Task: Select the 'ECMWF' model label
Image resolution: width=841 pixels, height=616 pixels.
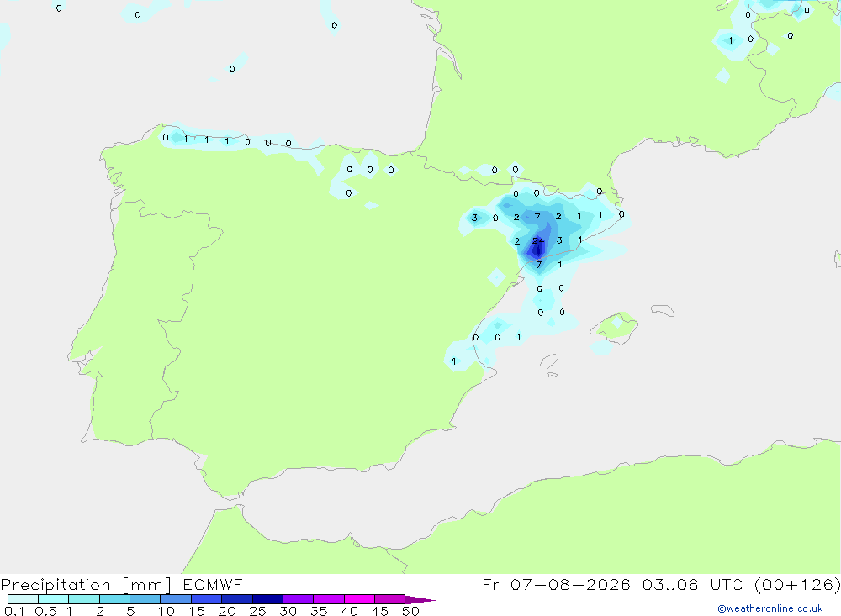Action: point(213,585)
